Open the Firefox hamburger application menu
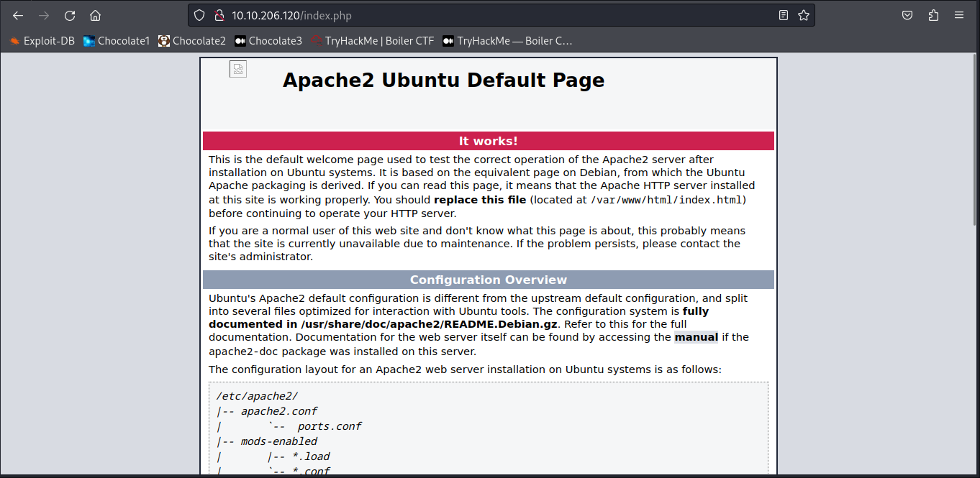Screen dimensions: 980x478 pos(959,15)
